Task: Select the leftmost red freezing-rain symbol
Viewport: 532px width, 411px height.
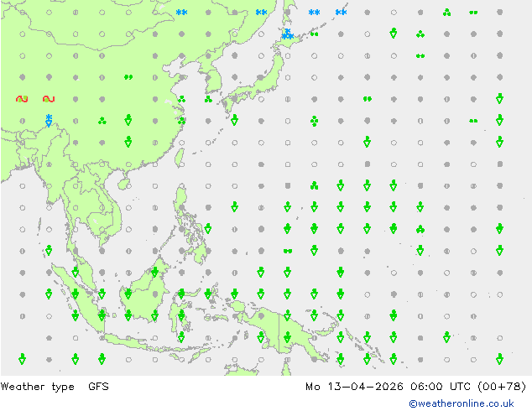Action: (22, 99)
